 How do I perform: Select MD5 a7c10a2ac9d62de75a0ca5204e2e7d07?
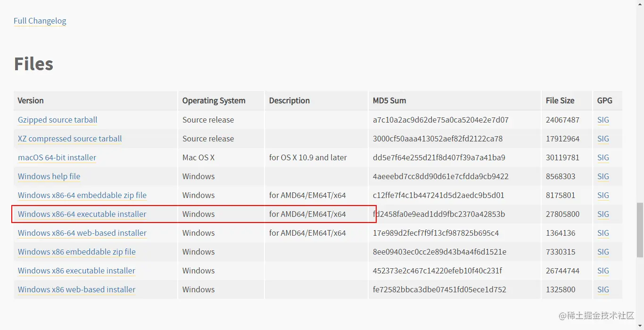pyautogui.click(x=441, y=120)
